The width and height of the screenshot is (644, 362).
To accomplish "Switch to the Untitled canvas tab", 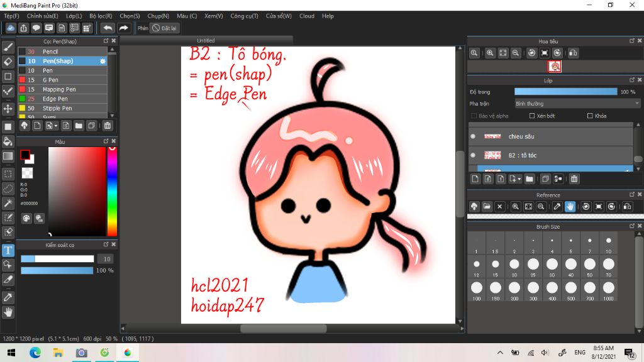I will (x=206, y=40).
